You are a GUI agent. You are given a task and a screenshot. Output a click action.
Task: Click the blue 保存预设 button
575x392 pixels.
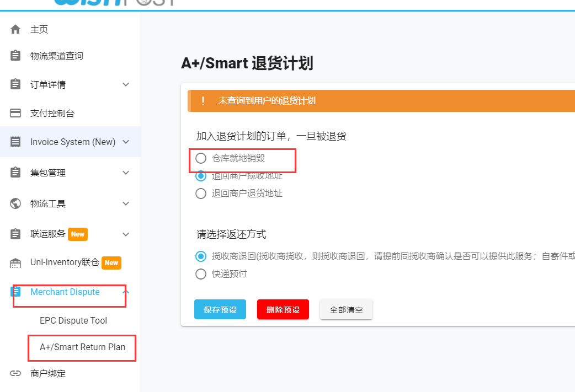(x=220, y=309)
